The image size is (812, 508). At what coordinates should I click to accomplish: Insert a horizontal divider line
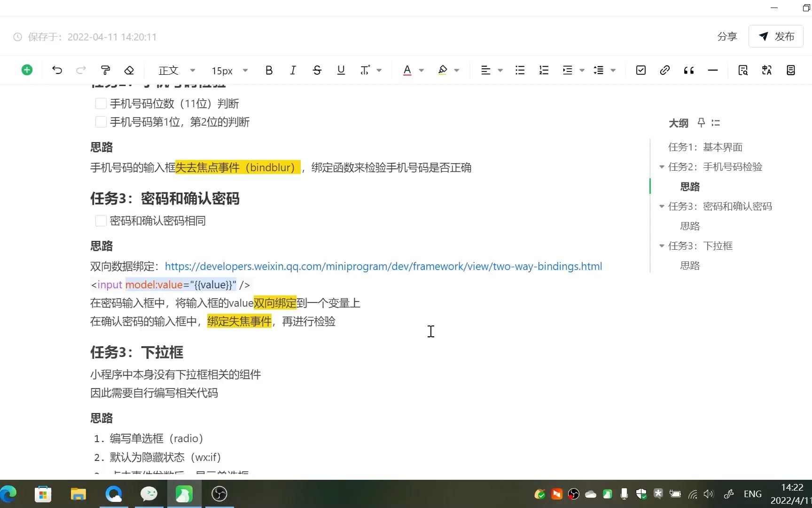(x=713, y=70)
